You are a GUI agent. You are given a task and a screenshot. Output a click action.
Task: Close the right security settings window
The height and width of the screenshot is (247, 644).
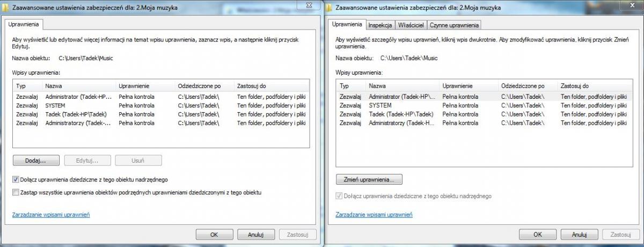click(631, 4)
